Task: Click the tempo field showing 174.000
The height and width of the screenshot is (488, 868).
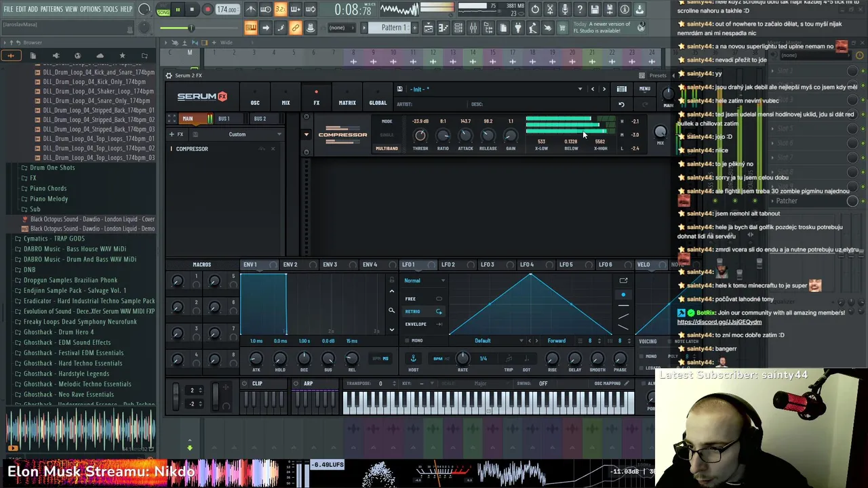Action: point(227,9)
